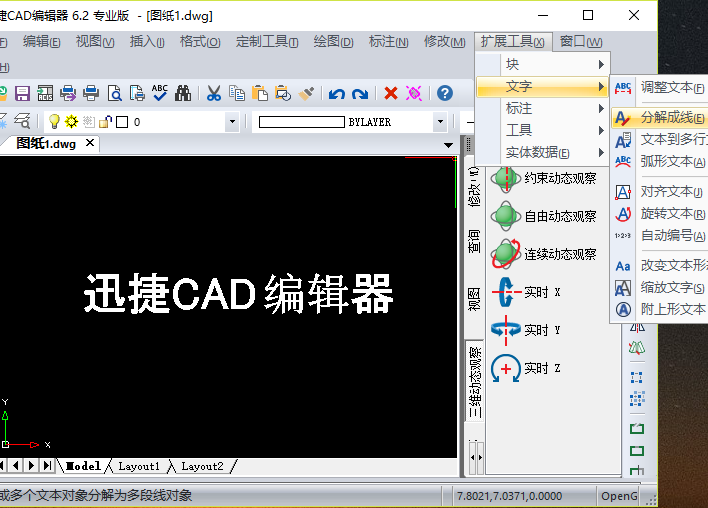Open the 定制工具(T) menu
This screenshot has width=708, height=508.
(x=267, y=42)
